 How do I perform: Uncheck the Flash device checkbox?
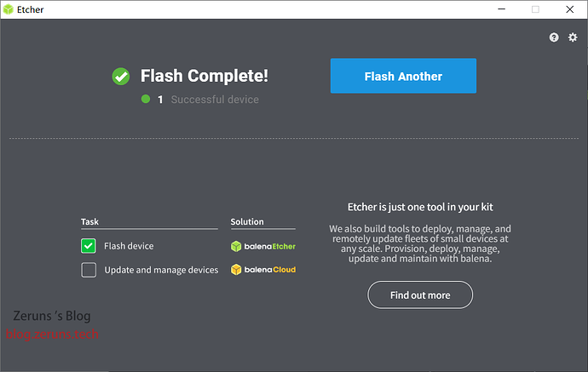[x=89, y=246]
